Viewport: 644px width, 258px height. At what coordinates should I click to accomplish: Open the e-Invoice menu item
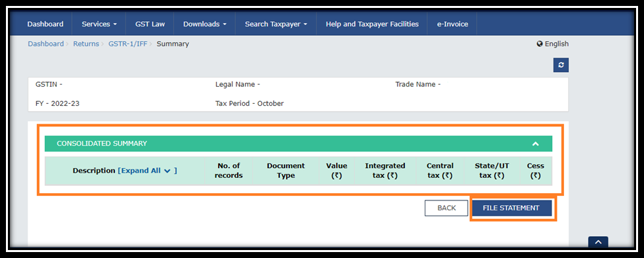452,24
